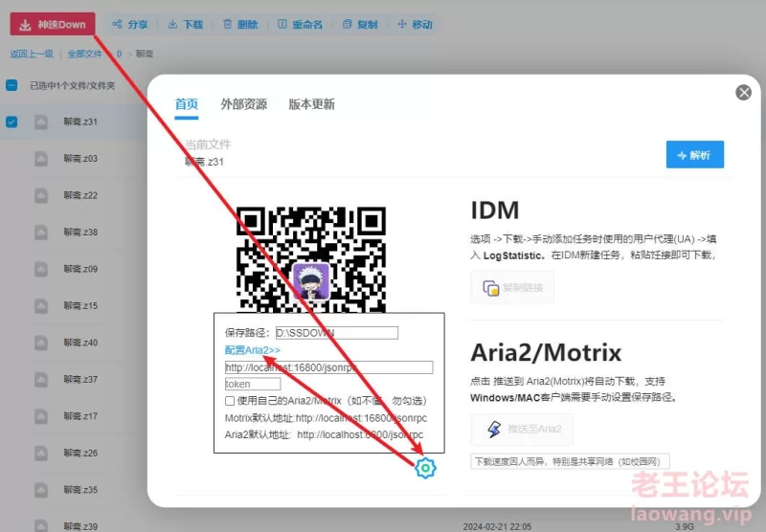Click the 重命名 rename toolbar button
Screen dimensions: 766x532
tap(301, 25)
